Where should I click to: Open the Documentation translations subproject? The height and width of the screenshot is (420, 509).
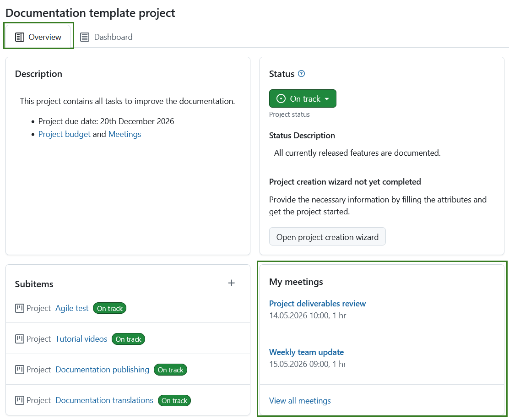click(x=104, y=400)
